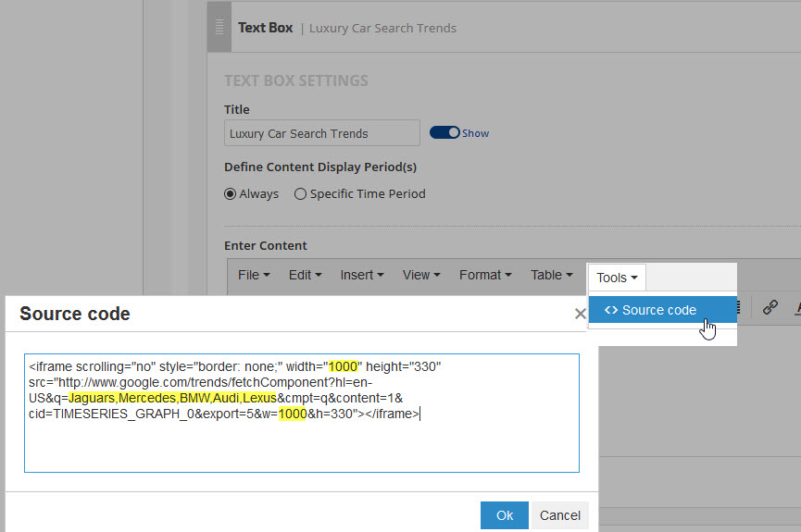Expand the Format menu
The width and height of the screenshot is (801, 532).
coord(486,275)
